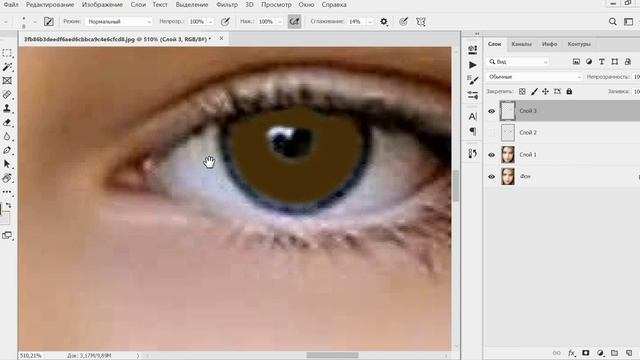Show the hidden Слой 2 layer
The width and height of the screenshot is (640, 360).
(x=491, y=133)
